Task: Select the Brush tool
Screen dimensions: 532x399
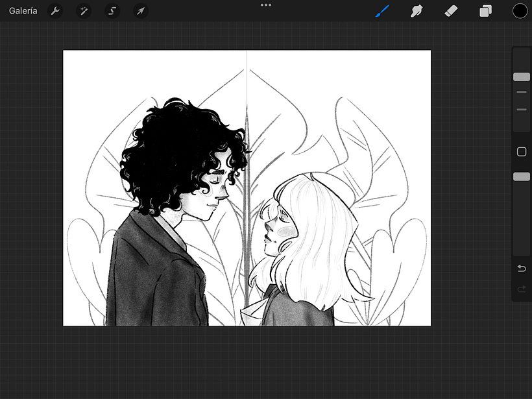Action: pos(383,11)
